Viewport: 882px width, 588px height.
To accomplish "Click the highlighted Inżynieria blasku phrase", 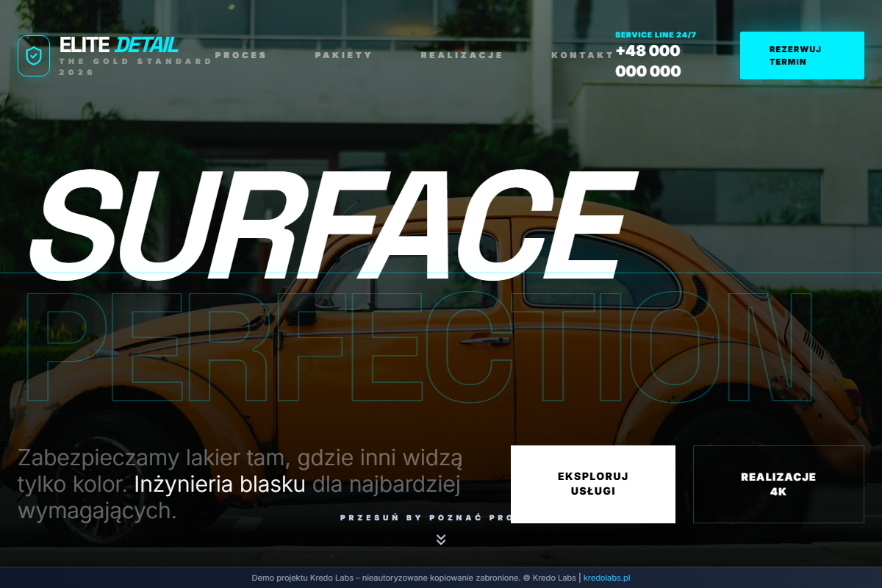I will pos(220,484).
